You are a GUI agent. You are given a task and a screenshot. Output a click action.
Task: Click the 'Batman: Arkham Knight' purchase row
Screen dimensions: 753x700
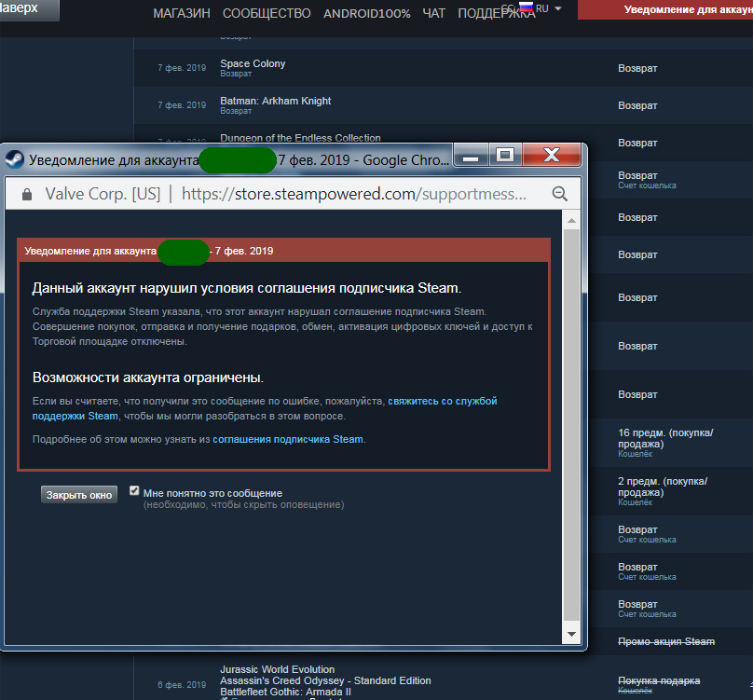[x=444, y=105]
